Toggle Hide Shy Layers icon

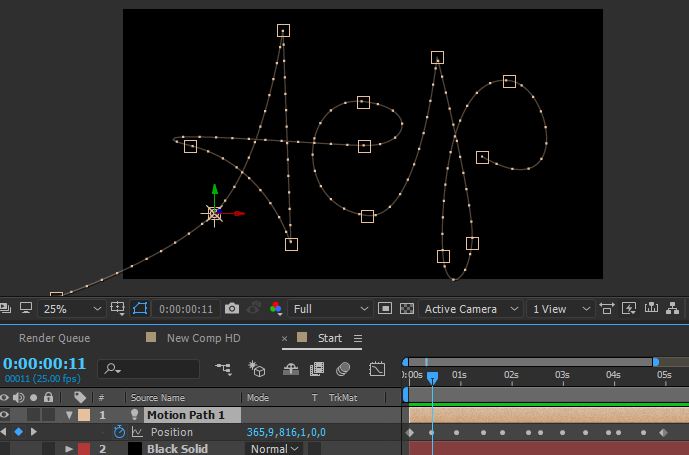coord(290,369)
